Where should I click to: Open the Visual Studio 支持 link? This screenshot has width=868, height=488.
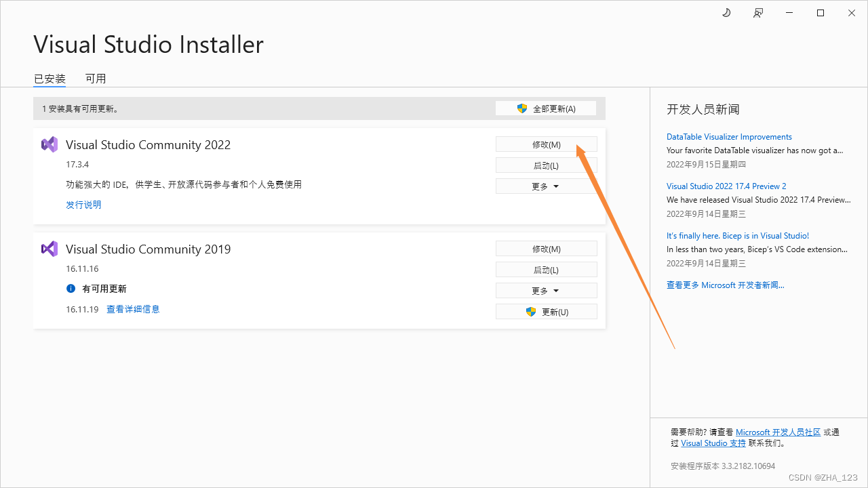713,443
